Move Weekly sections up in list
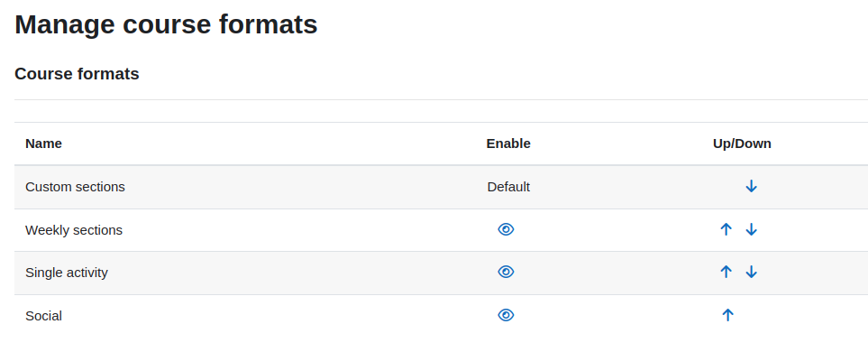The width and height of the screenshot is (868, 352). [x=726, y=229]
